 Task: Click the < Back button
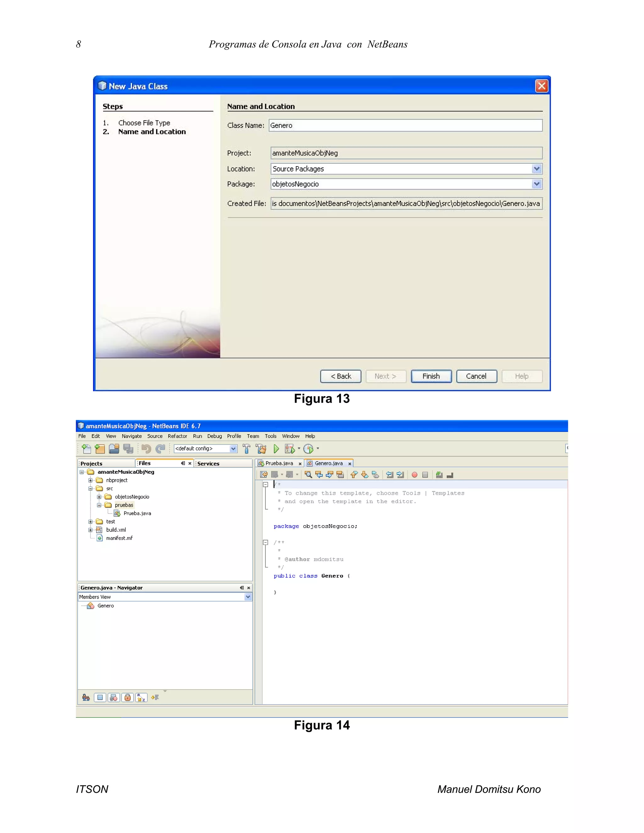[x=341, y=376]
